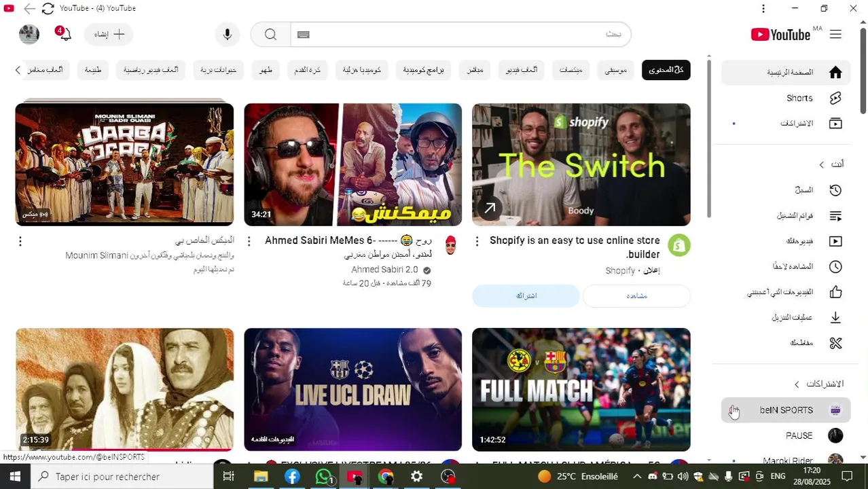This screenshot has width=868, height=489.
Task: Open options for Mounim Slimani mix
Action: pyautogui.click(x=20, y=241)
